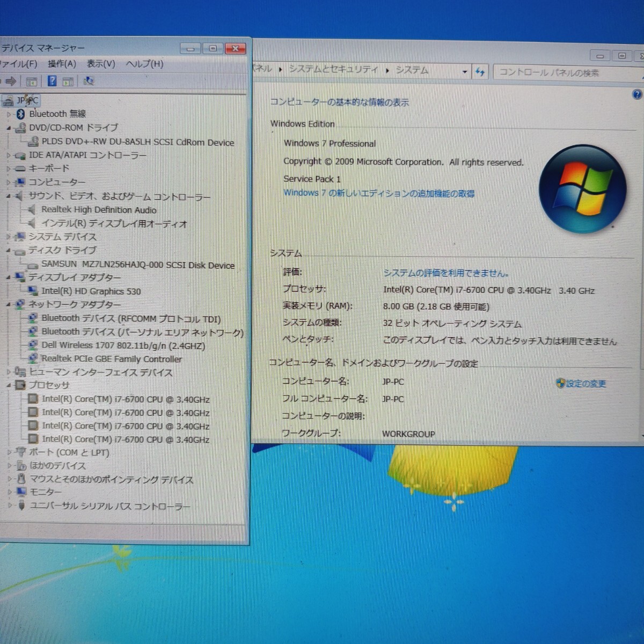
Task: Click the properties panel toolbar icon
Action: coord(68,82)
